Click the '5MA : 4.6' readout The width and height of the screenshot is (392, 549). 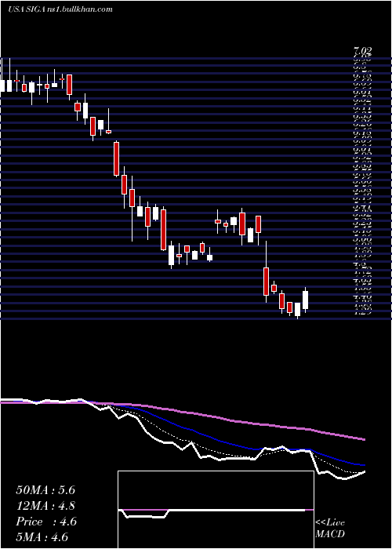pos(42,536)
